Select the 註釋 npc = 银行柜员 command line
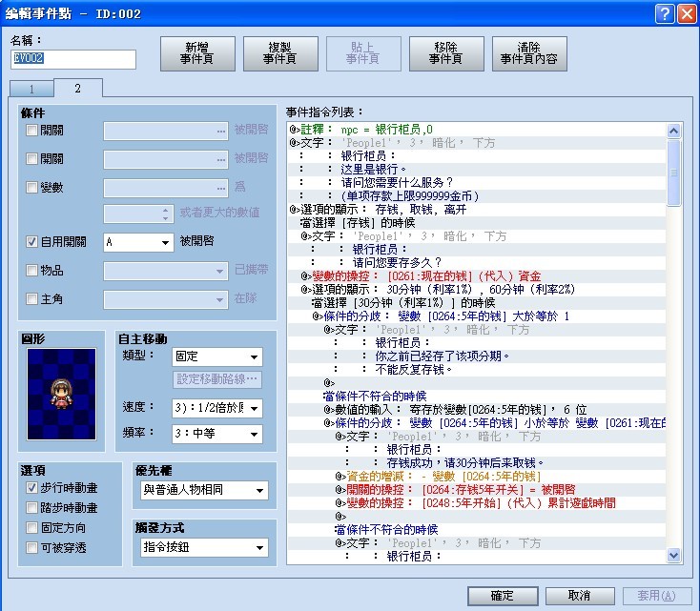This screenshot has width=700, height=611. [x=476, y=130]
